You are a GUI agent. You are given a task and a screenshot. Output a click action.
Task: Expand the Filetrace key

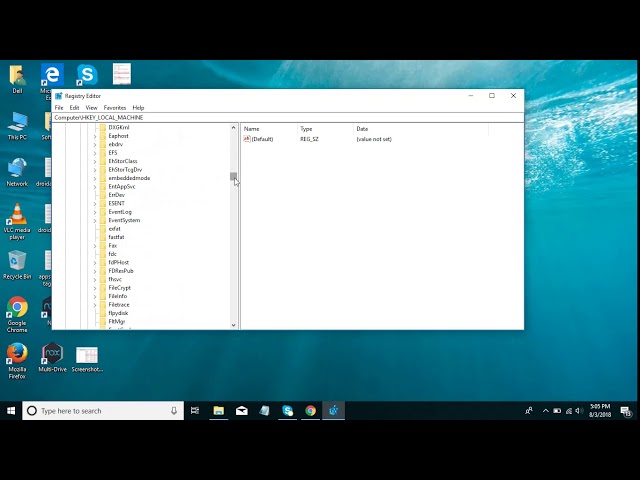(95, 305)
